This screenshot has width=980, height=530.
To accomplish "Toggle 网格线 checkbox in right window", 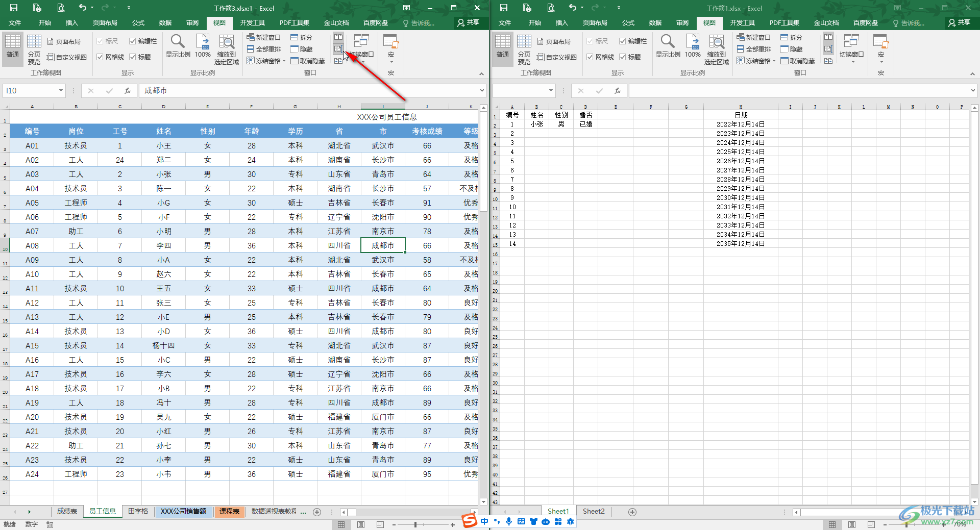I will [600, 57].
